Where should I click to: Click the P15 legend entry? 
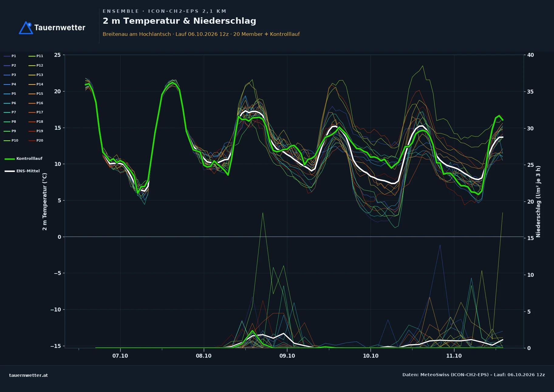tap(36, 94)
